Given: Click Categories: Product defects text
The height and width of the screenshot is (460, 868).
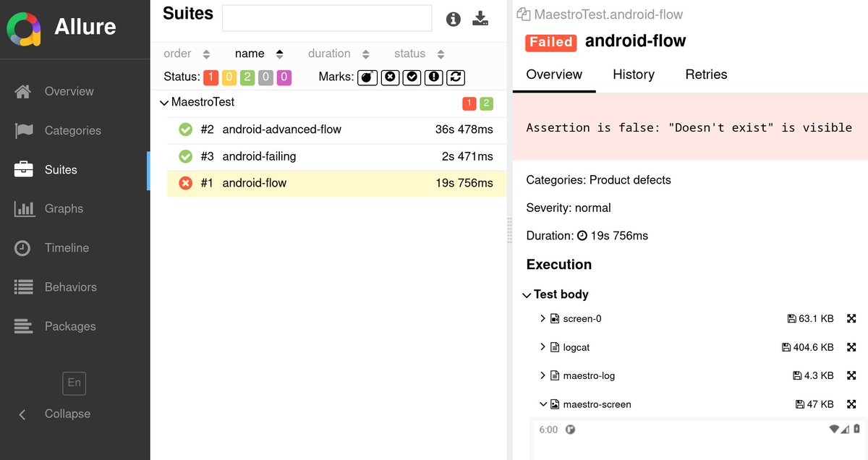Looking at the screenshot, I should click(x=598, y=179).
